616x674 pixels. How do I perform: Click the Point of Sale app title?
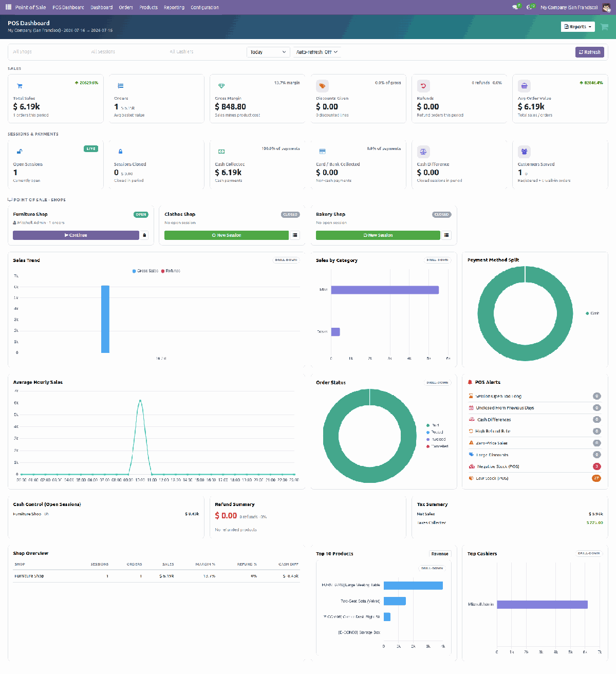[30, 7]
